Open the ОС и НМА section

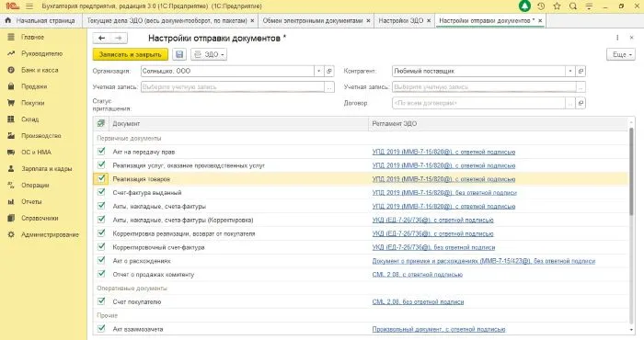(x=36, y=153)
